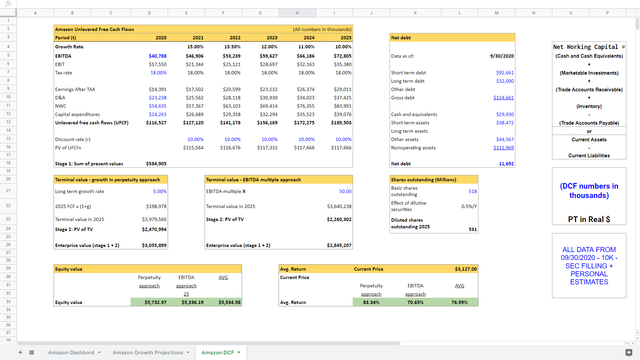
Task: Select Perpetuity Avg. Return 83.34%
Action: coord(371,302)
